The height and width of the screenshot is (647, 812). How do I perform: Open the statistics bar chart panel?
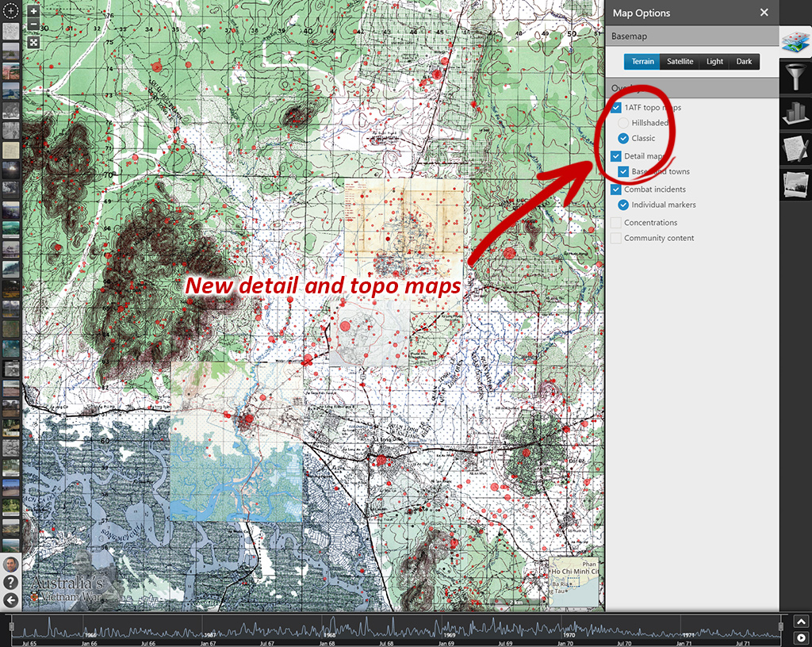(795, 113)
